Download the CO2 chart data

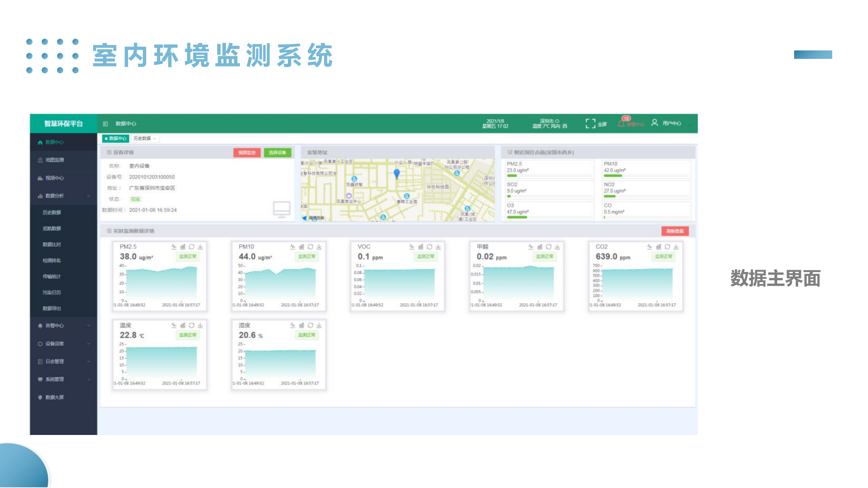tap(676, 247)
